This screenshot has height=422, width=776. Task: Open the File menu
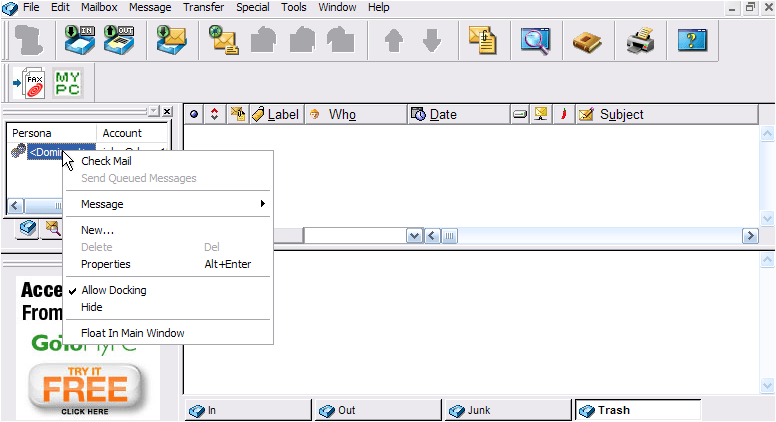click(x=31, y=7)
